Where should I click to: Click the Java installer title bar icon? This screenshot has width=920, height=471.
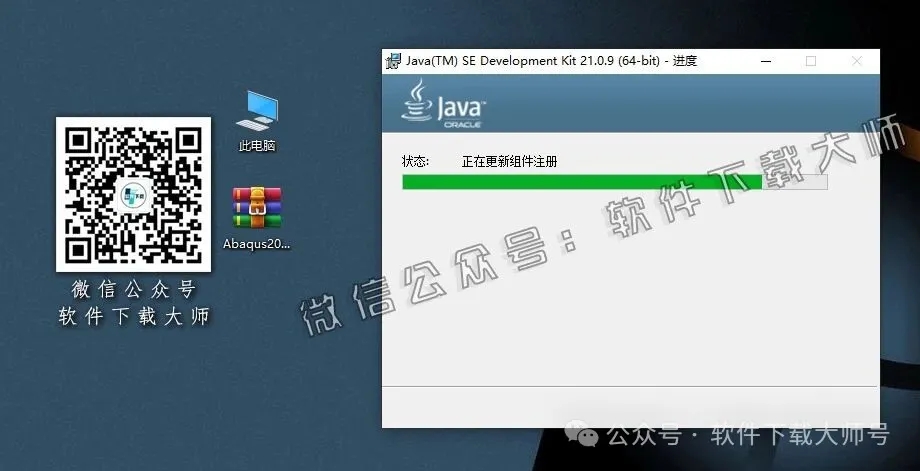tap(393, 61)
